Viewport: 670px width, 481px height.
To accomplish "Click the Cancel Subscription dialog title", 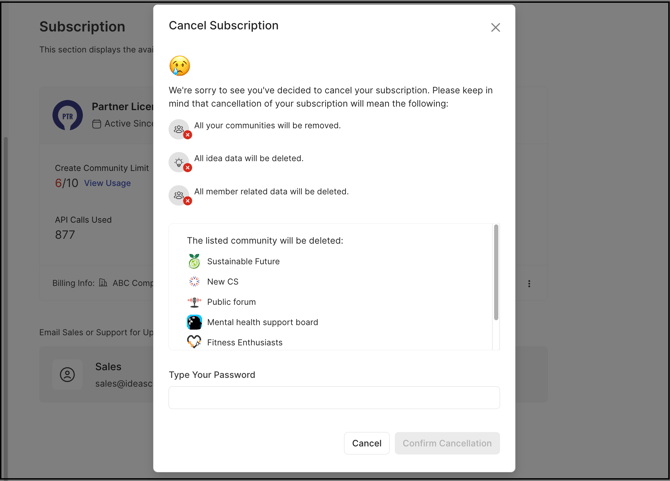I will coord(223,26).
